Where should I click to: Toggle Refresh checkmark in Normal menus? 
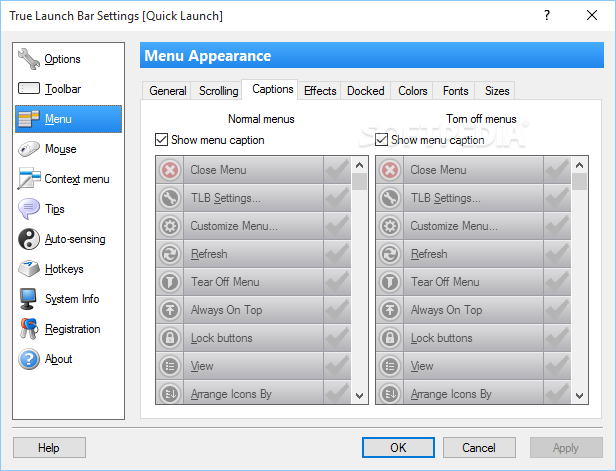tap(337, 254)
